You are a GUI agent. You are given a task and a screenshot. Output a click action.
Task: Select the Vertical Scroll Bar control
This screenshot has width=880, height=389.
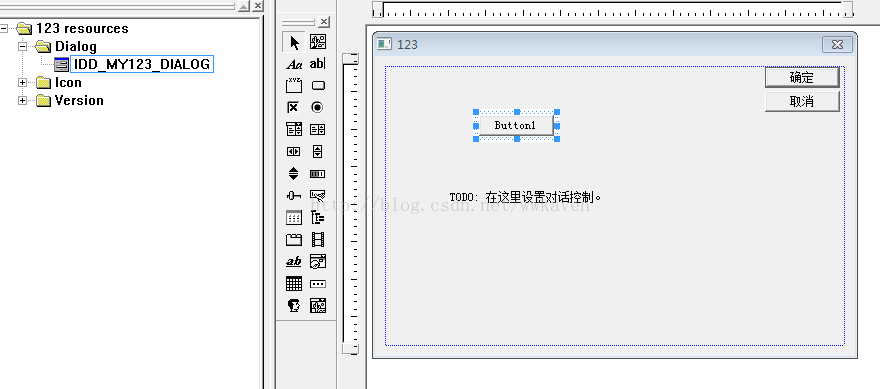pos(318,152)
